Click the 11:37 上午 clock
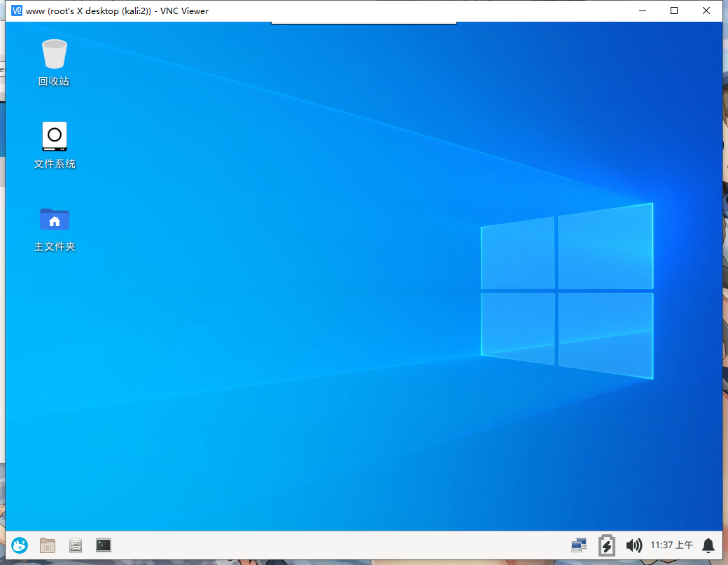Image resolution: width=728 pixels, height=565 pixels. pos(671,545)
